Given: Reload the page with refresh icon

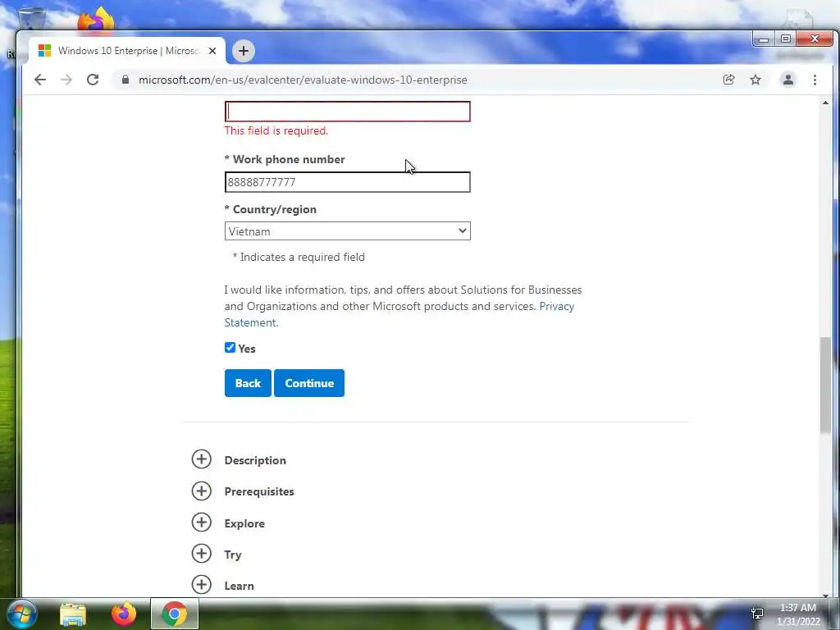Looking at the screenshot, I should (x=93, y=80).
